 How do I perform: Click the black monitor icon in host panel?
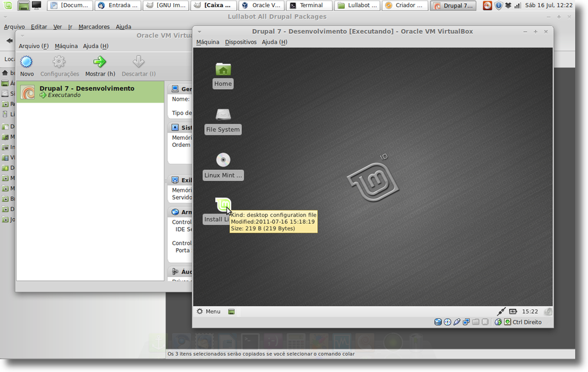tap(37, 5)
